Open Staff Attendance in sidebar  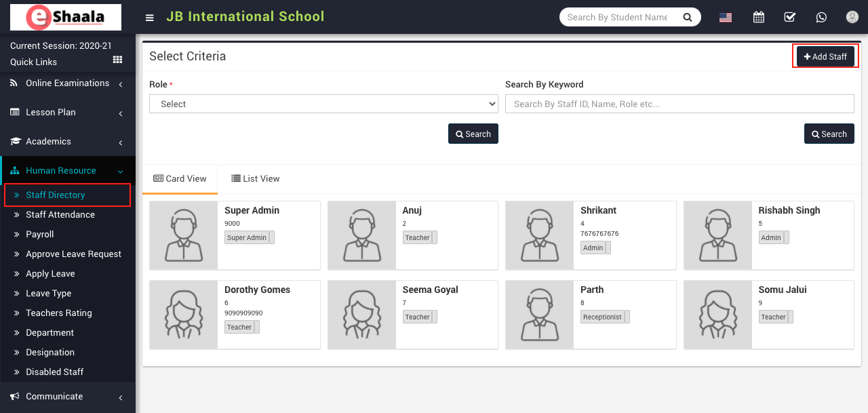(60, 215)
